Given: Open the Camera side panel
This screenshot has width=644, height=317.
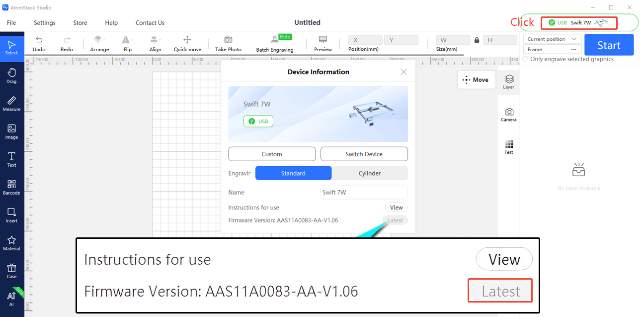Looking at the screenshot, I should pyautogui.click(x=508, y=114).
